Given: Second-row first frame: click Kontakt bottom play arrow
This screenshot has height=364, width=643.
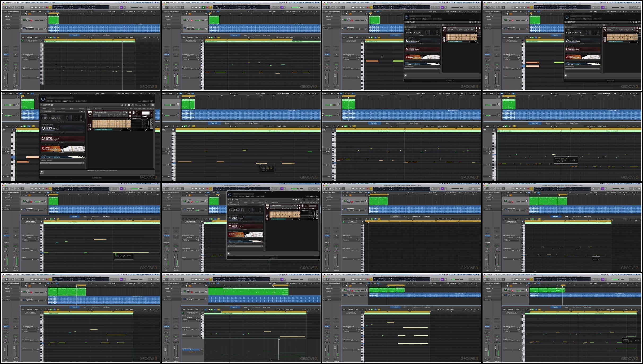Looking at the screenshot, I should (x=42, y=172).
